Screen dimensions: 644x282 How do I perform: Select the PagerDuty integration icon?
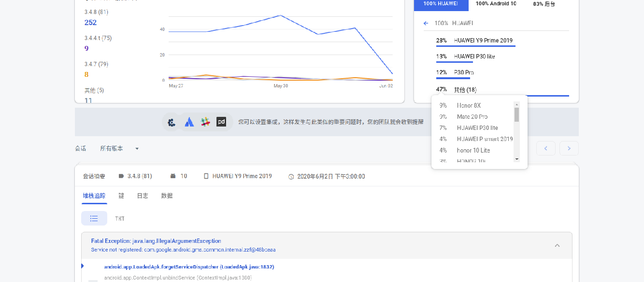tap(222, 122)
